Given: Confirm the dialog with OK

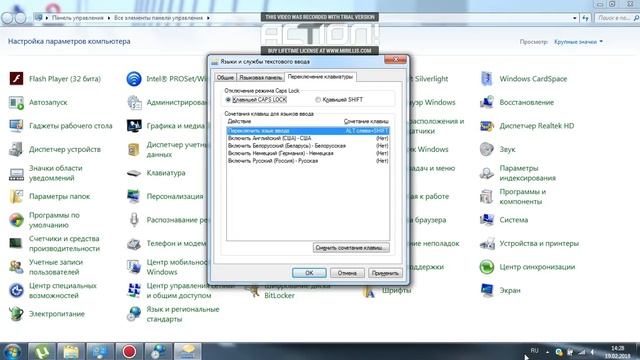Looking at the screenshot, I should [x=309, y=273].
